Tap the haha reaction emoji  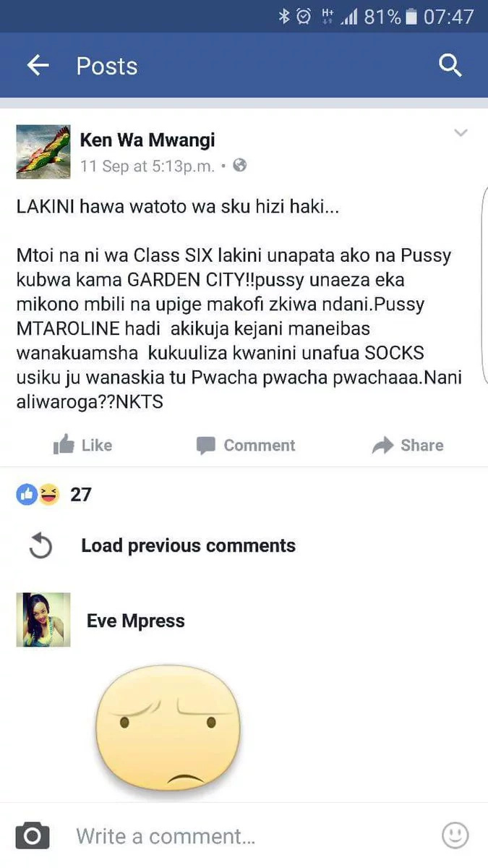coord(48,495)
